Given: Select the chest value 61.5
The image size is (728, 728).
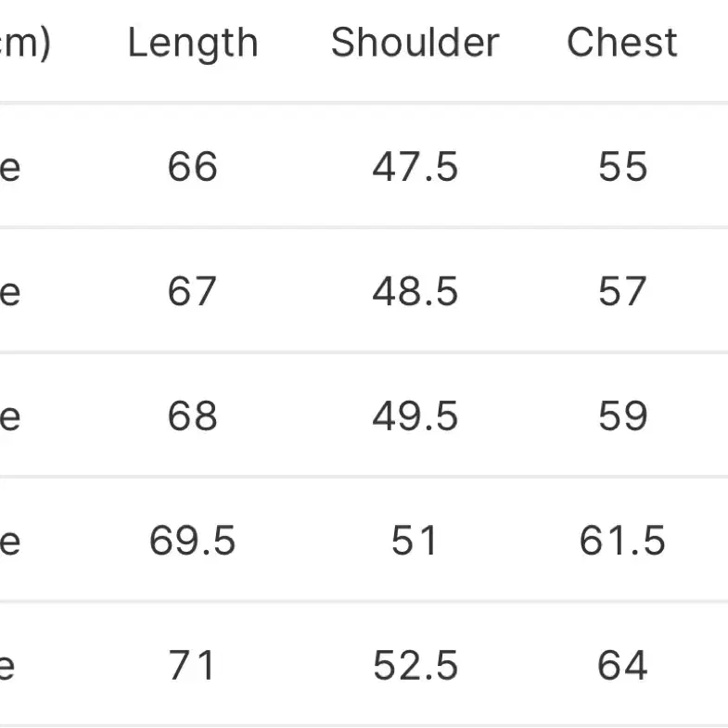Looking at the screenshot, I should (x=622, y=541).
